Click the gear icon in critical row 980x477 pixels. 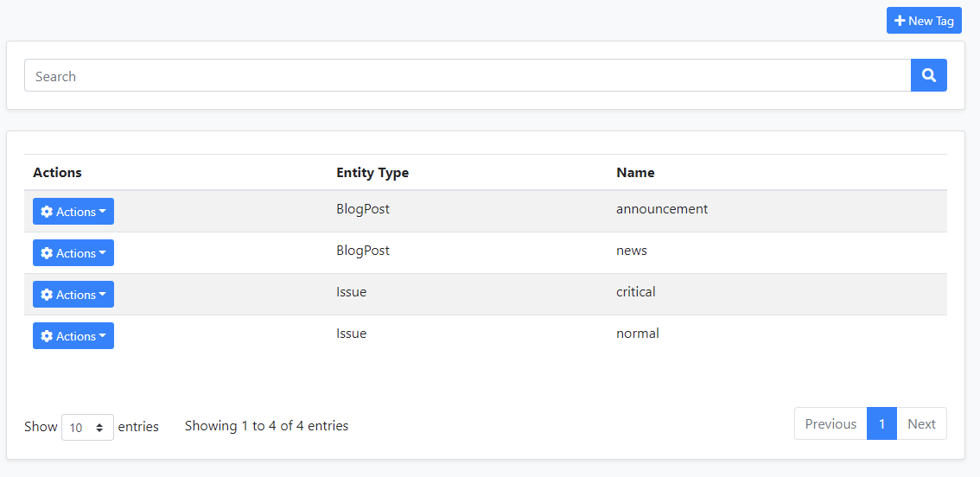[x=47, y=295]
